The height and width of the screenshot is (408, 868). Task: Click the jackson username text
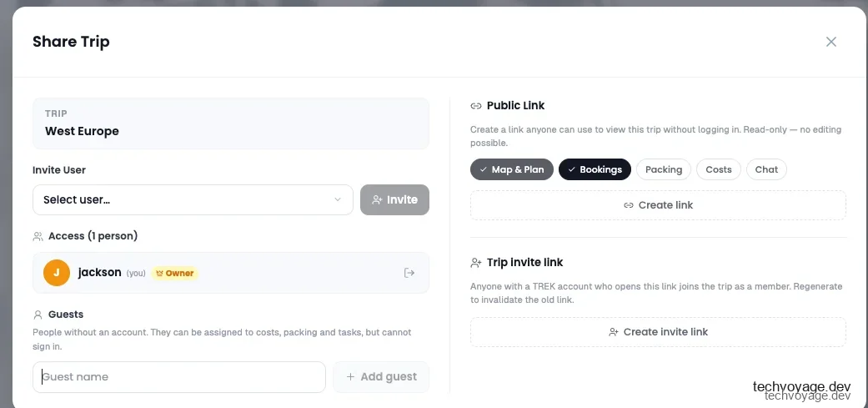[x=100, y=272]
